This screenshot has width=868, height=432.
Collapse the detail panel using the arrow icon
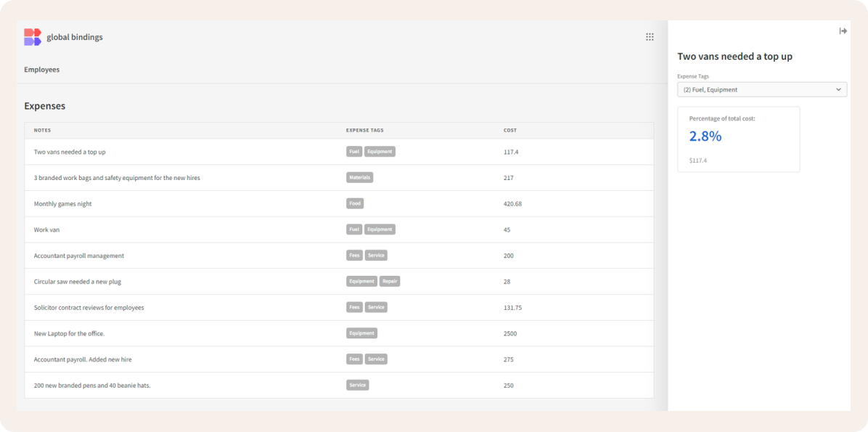pyautogui.click(x=843, y=30)
